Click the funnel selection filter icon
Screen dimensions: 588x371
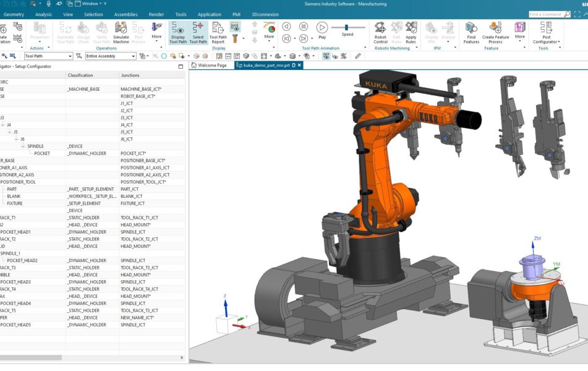(79, 56)
